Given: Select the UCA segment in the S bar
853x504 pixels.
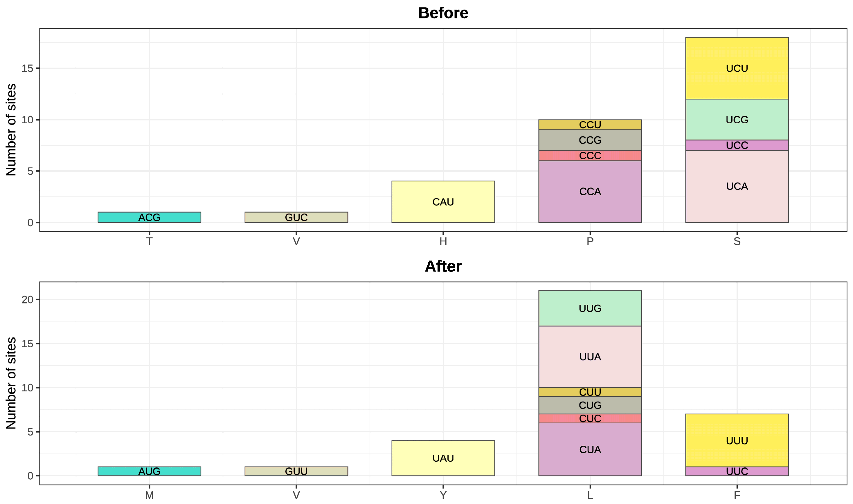Looking at the screenshot, I should tap(737, 187).
